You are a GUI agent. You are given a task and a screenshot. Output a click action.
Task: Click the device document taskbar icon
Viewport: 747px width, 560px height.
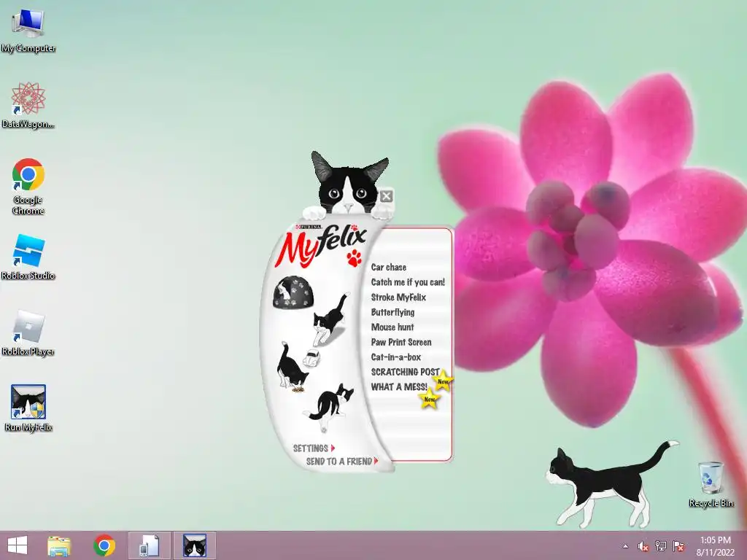pyautogui.click(x=149, y=545)
